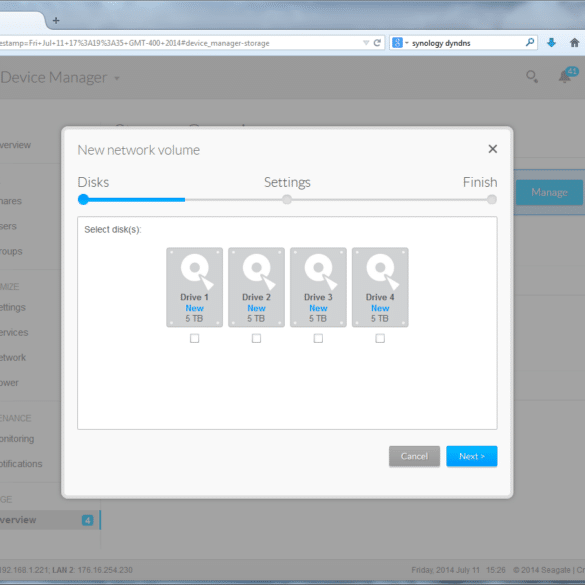Click the 'New network volume' dialog title
Screen dimensions: 585x585
click(139, 150)
